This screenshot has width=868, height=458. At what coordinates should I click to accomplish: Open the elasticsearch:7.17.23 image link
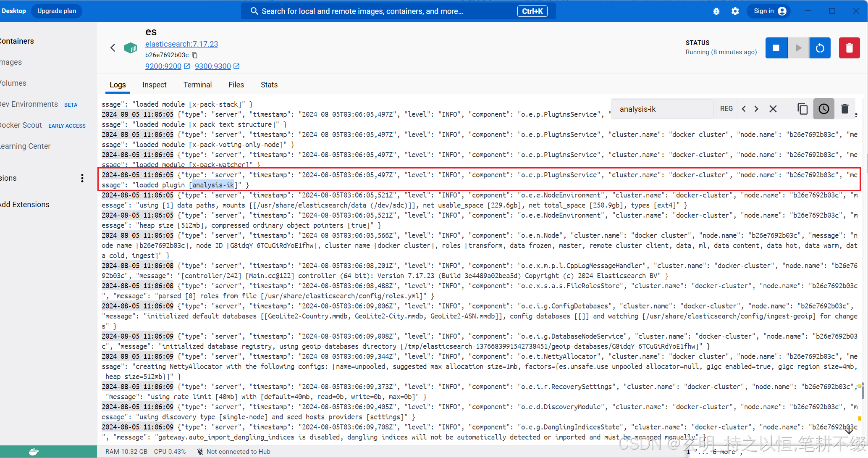pos(181,44)
